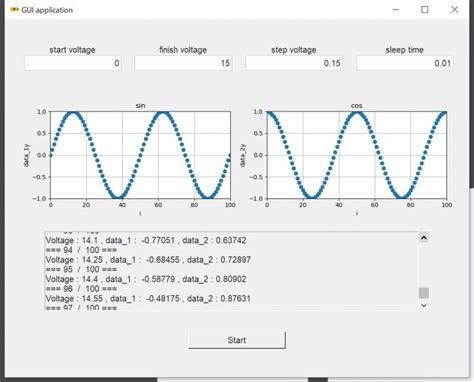The width and height of the screenshot is (474, 382).
Task: Click the log line for Voltage 14.25
Action: point(148,260)
